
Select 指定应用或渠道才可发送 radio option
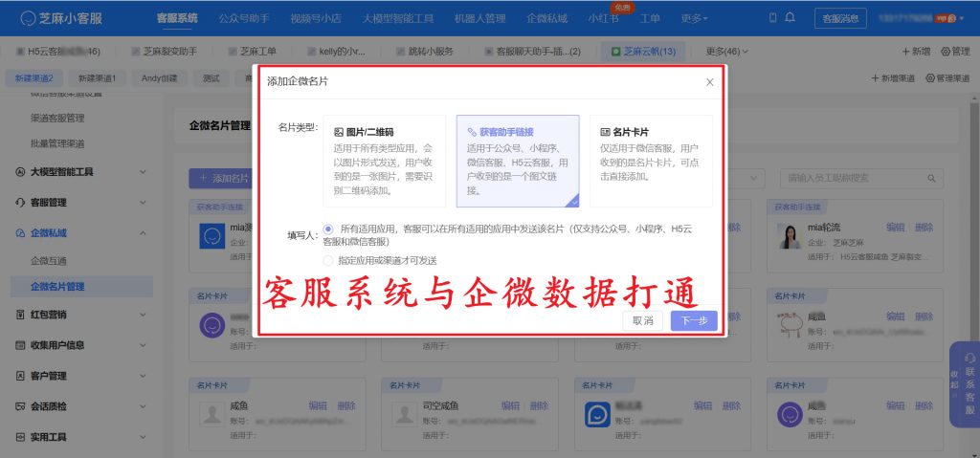329,261
